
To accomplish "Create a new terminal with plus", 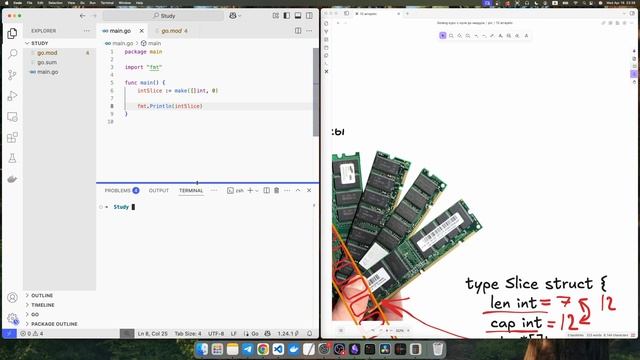I will pos(250,191).
